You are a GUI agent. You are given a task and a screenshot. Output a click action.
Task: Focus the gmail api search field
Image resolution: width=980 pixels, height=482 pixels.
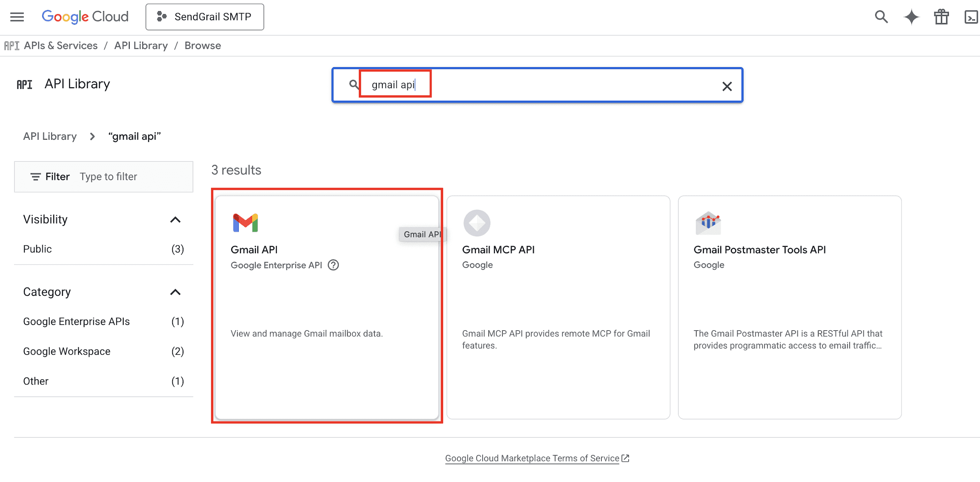tap(537, 85)
